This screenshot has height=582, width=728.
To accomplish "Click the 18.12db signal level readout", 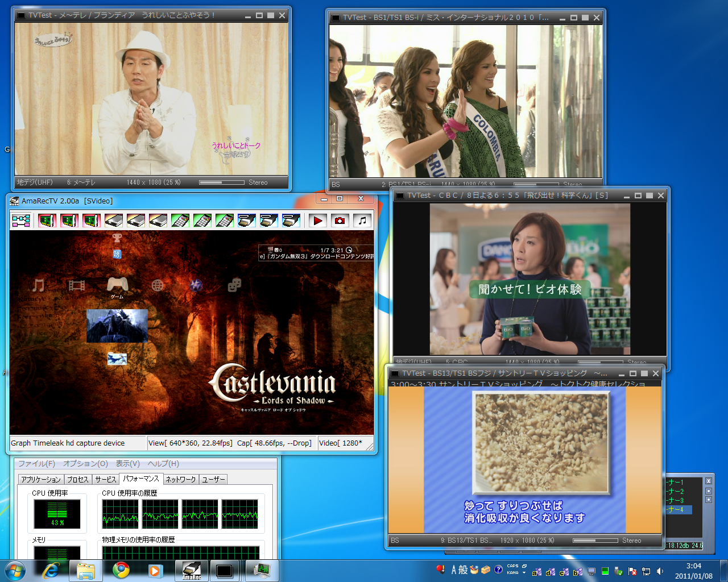I will [677, 546].
